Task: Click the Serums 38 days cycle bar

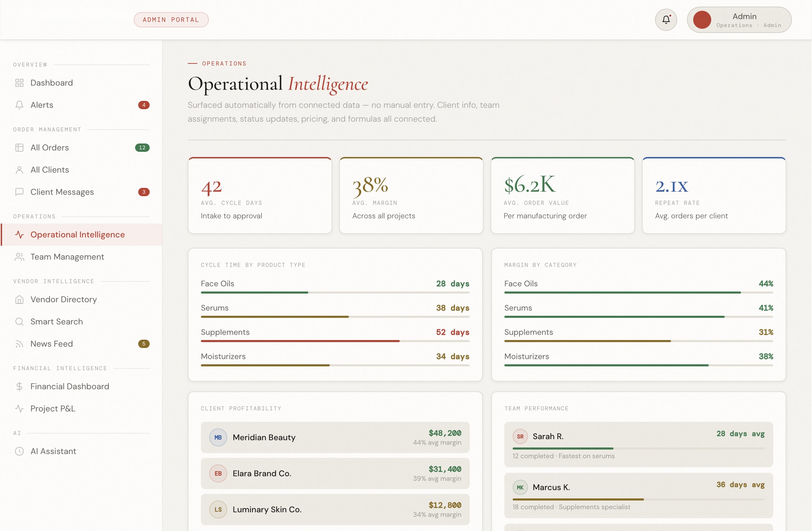Action: coord(335,317)
